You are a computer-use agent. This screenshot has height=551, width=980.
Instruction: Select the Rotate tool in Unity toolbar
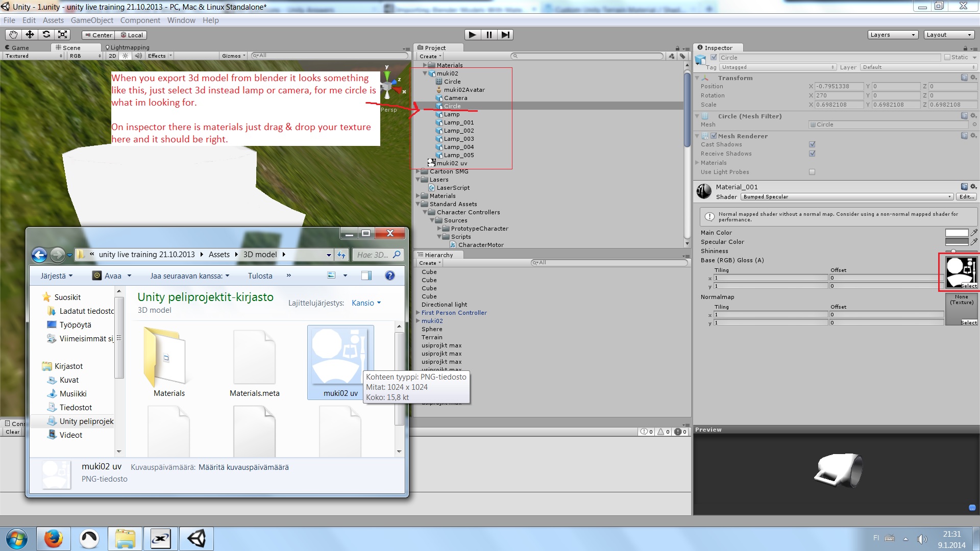point(46,35)
